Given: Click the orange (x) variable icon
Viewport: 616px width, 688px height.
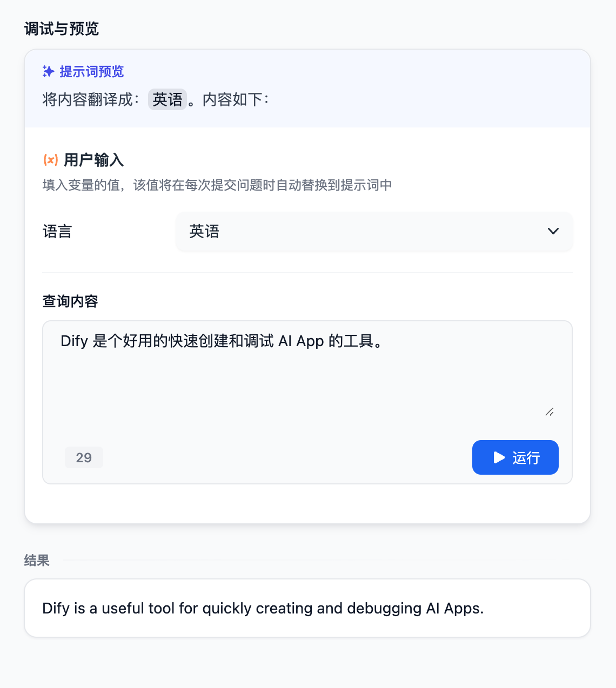Looking at the screenshot, I should [x=50, y=160].
